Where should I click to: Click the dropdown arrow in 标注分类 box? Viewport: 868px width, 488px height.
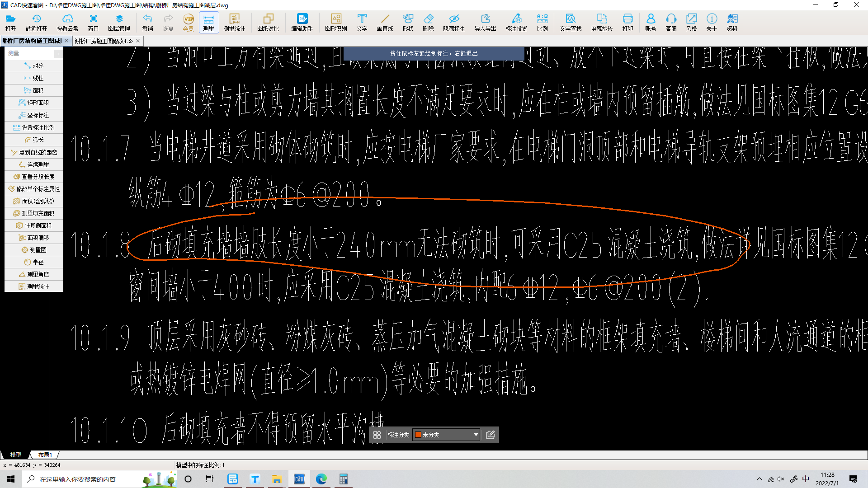pos(476,435)
